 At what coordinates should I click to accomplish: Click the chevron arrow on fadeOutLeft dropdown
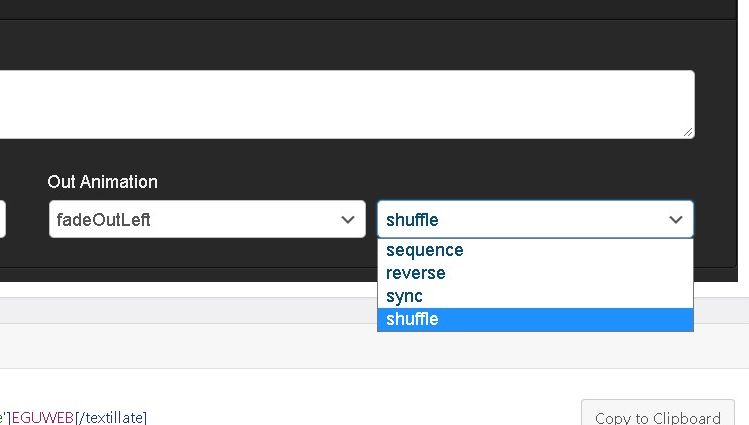click(x=348, y=220)
